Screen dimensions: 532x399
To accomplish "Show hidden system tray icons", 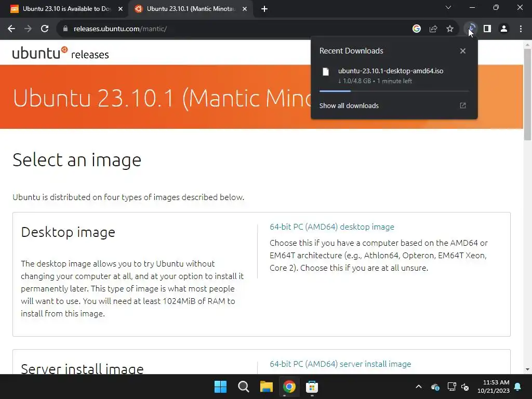I will [419, 387].
